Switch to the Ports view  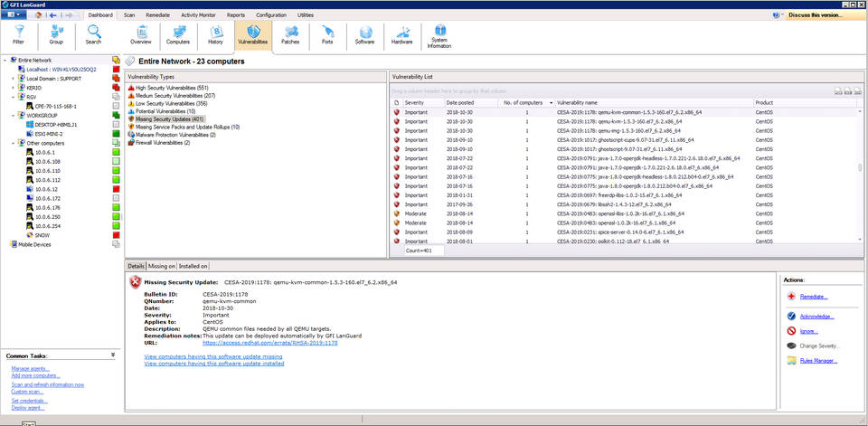click(x=327, y=34)
